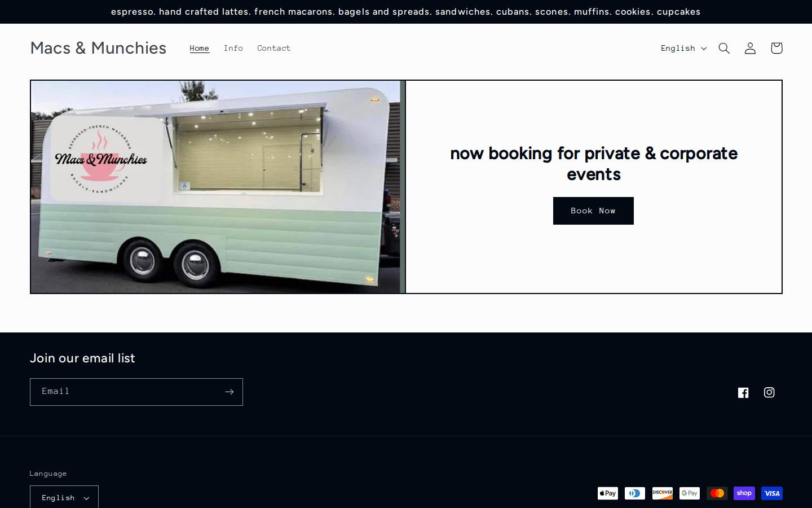
Task: Click the footer 'Language' label
Action: [48, 473]
